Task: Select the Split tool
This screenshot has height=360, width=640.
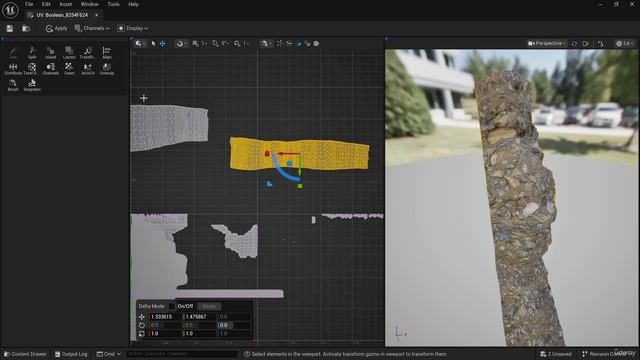Action: (32, 53)
